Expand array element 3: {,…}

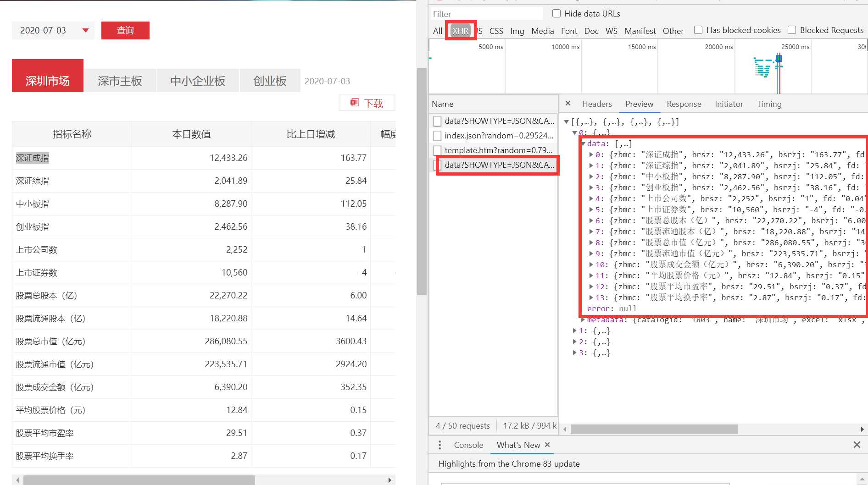point(575,353)
